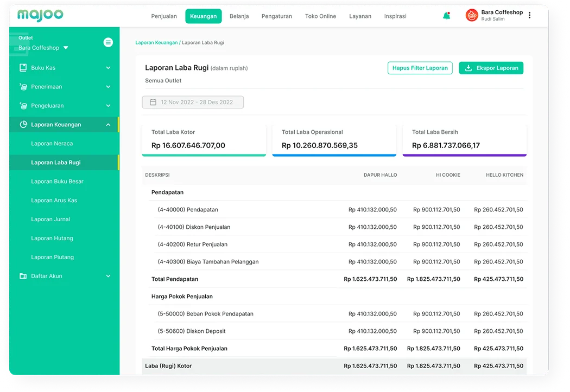Screen dimensions: 570x392
Task: Click the Hapus Filter Laporan button
Action: click(x=420, y=68)
